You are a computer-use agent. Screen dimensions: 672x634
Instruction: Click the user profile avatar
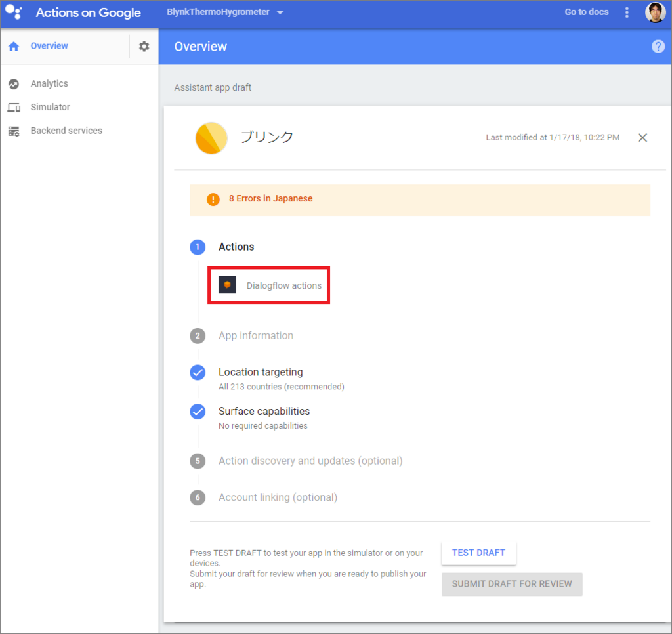tap(656, 12)
